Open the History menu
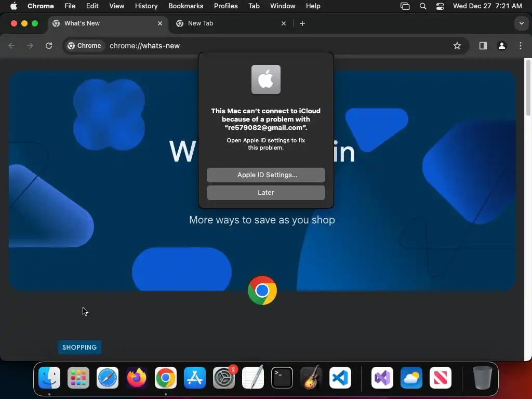This screenshot has height=399, width=532. click(x=146, y=6)
